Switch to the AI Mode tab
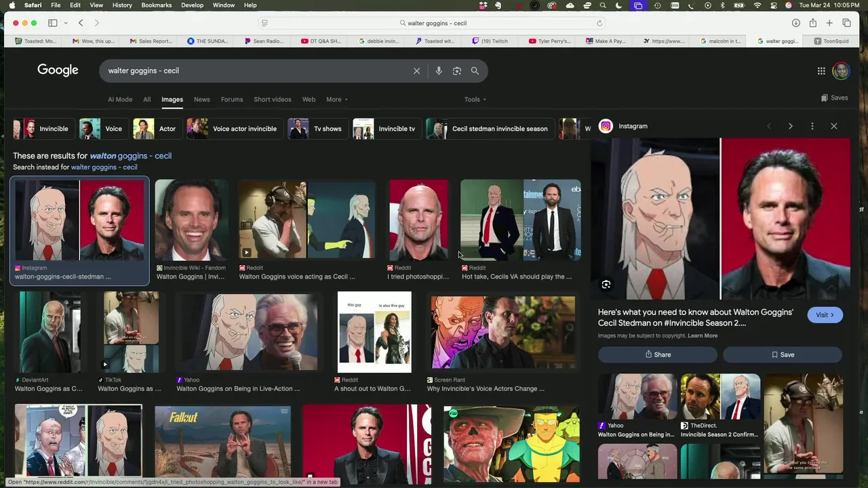This screenshot has width=868, height=488. coord(120,100)
